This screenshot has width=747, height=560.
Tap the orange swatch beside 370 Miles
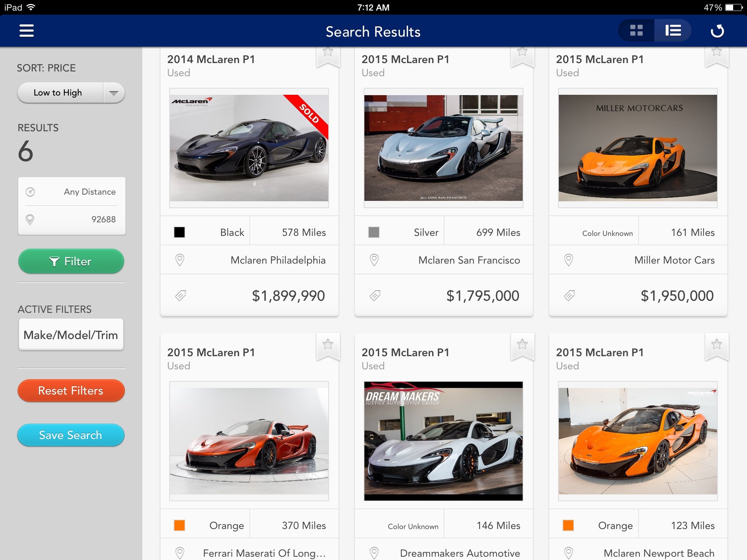pyautogui.click(x=179, y=525)
